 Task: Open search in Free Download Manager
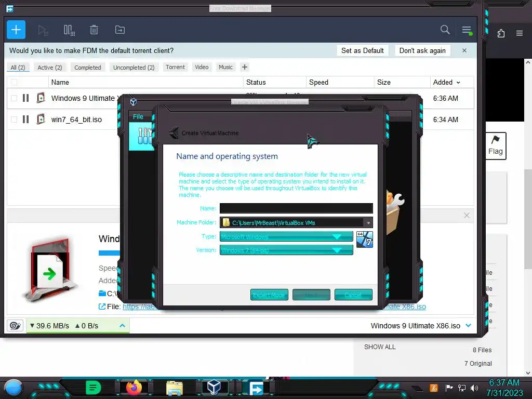coord(445,30)
